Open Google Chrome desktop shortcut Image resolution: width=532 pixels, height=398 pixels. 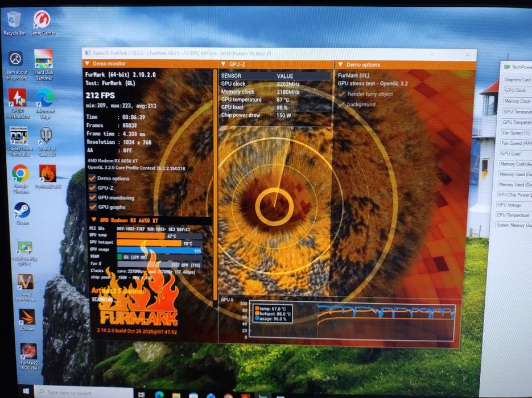tap(20, 179)
